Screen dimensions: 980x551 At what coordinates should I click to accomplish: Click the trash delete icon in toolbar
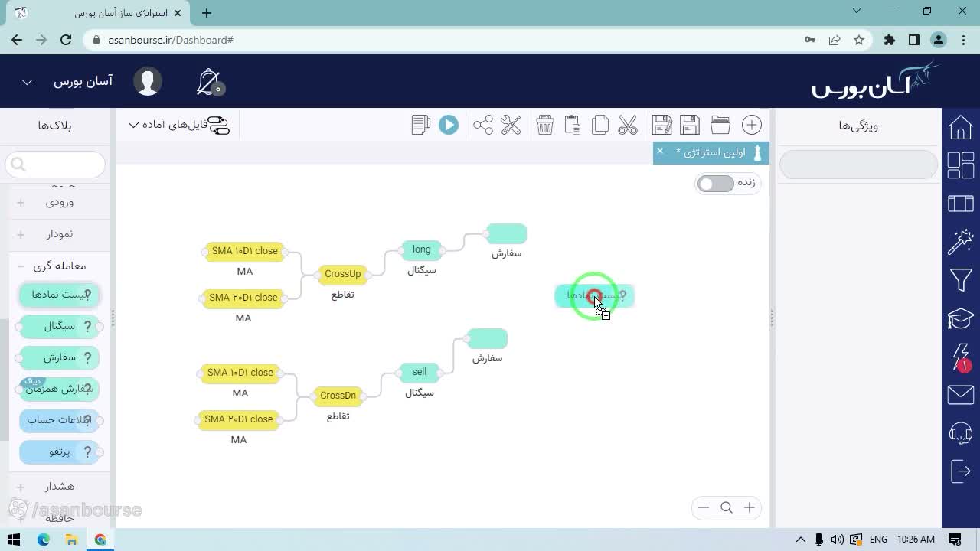point(545,125)
